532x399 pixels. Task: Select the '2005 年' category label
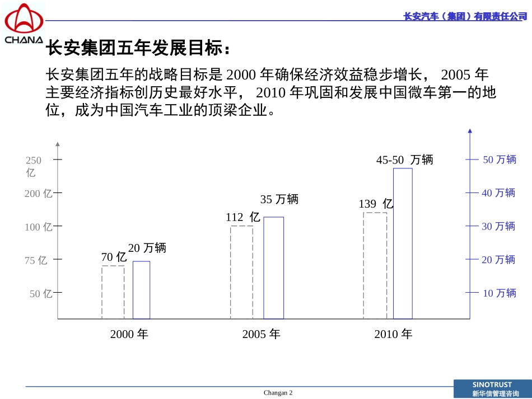click(x=262, y=334)
